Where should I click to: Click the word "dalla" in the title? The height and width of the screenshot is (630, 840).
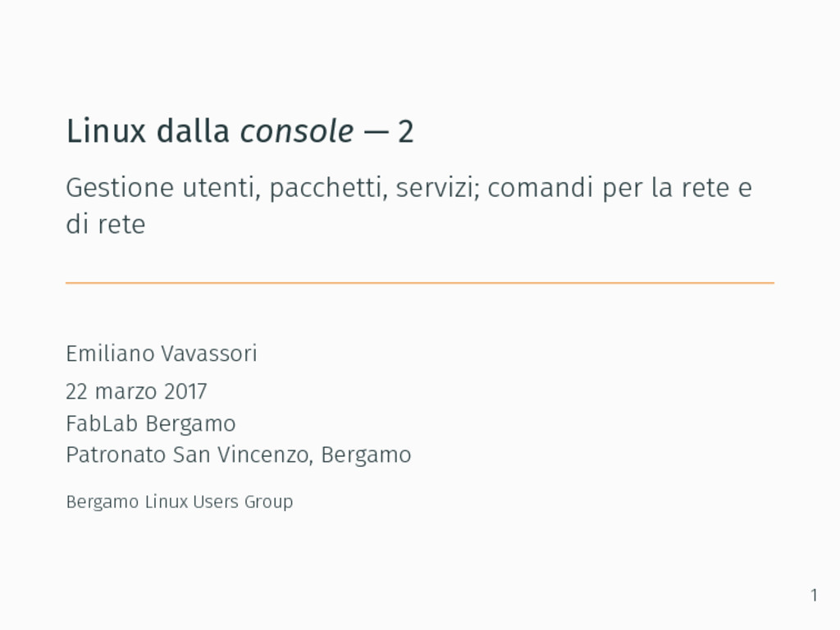pyautogui.click(x=193, y=131)
